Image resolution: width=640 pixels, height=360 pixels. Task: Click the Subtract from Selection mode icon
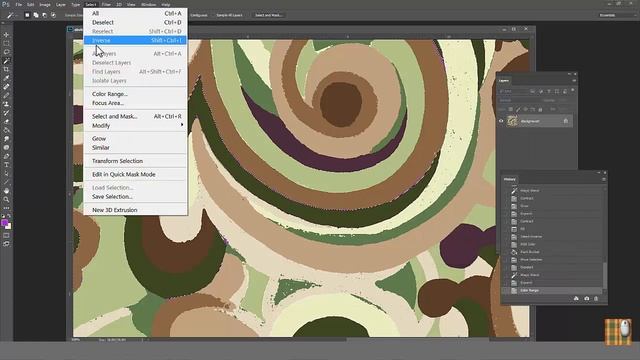click(44, 15)
